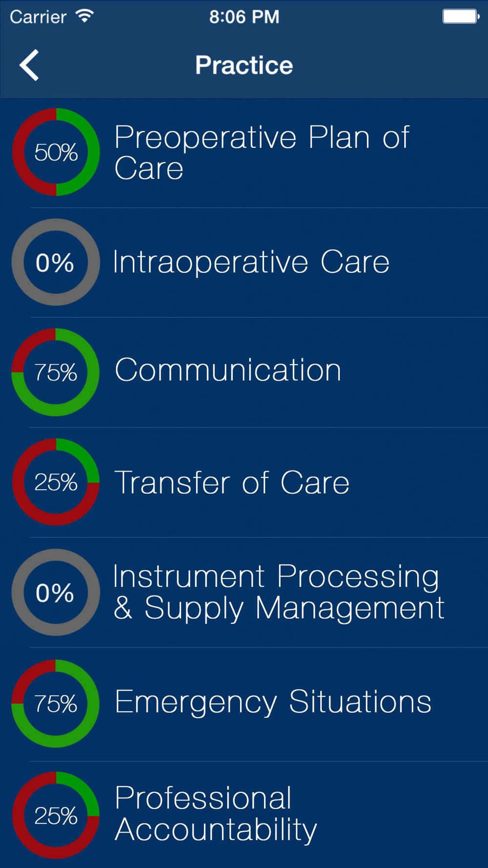Viewport: 488px width, 868px height.
Task: Tap the 75% ring beside Emergency Situations
Action: 56,703
